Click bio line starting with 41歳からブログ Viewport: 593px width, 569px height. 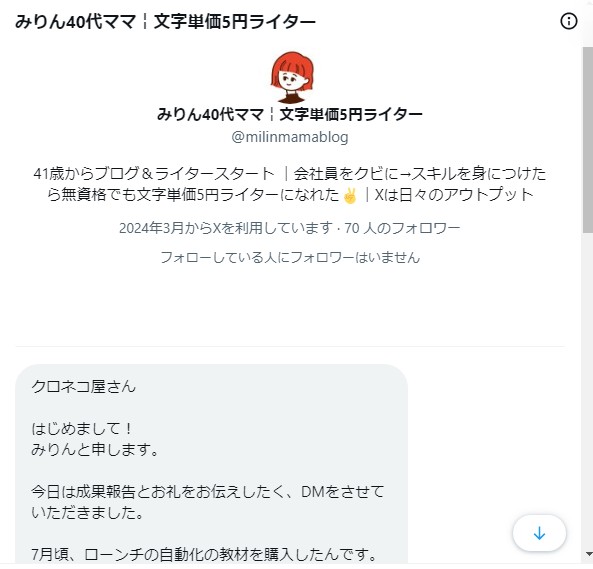(x=290, y=174)
